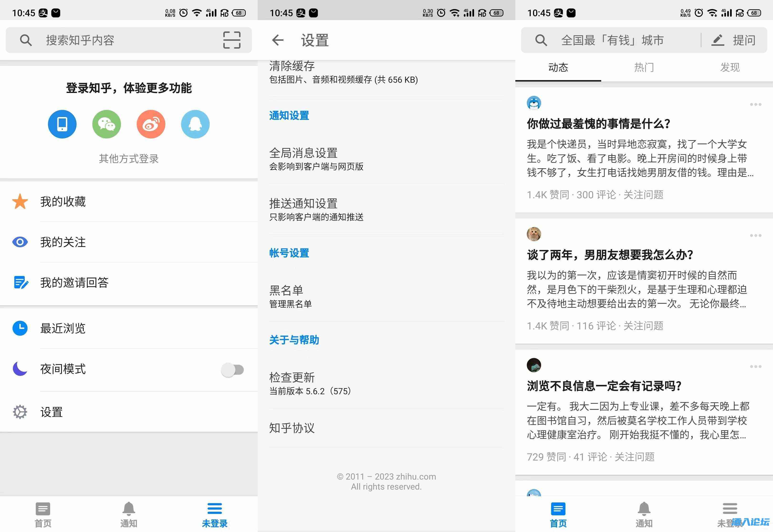Tap the scan QR code icon
This screenshot has width=773, height=532.
pyautogui.click(x=231, y=40)
